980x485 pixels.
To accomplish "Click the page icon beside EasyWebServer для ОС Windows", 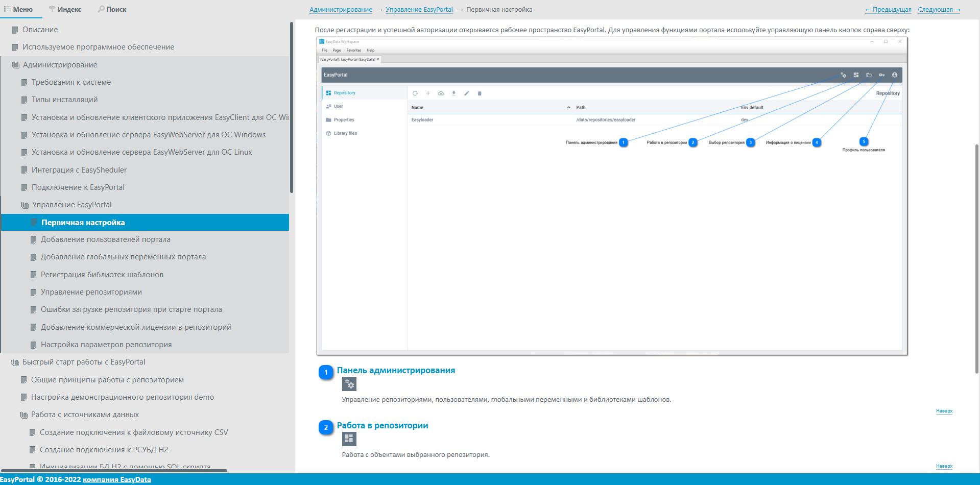I will coord(24,135).
